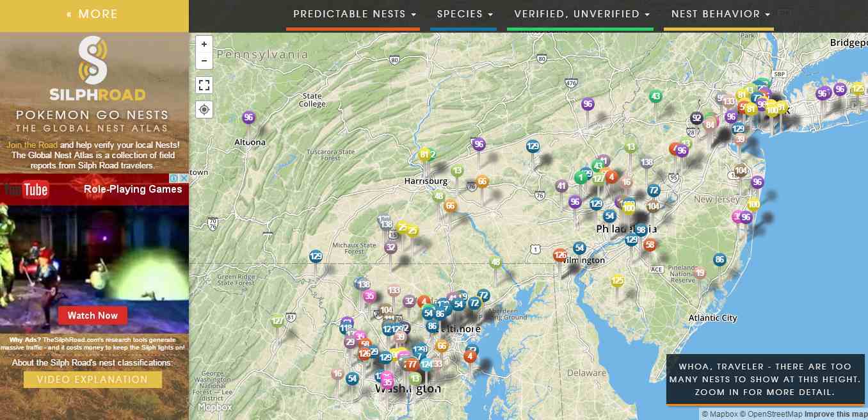Toggle fullscreen map view
The image size is (868, 420).
(204, 85)
